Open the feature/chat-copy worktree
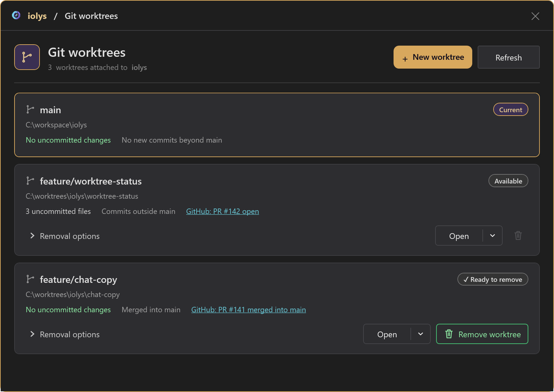The image size is (554, 392). pyautogui.click(x=387, y=334)
